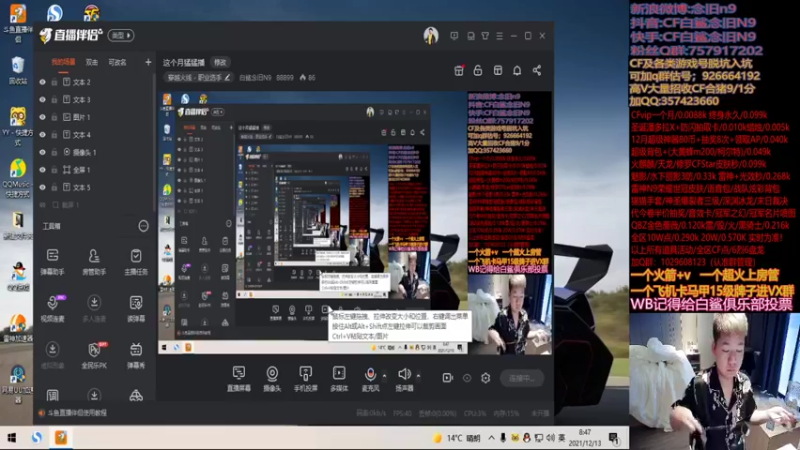Click the webcam thumbnail in preview
800x450 pixels.
(x=509, y=314)
